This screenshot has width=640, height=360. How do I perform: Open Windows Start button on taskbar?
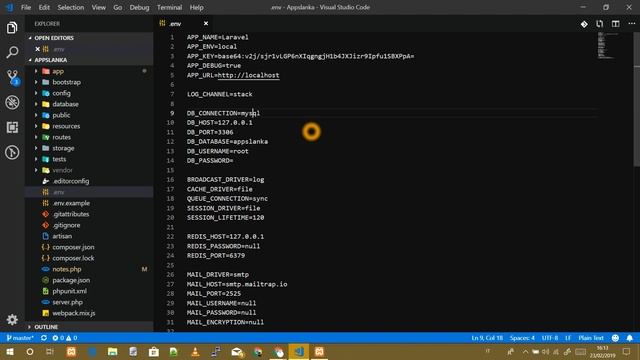(x=10, y=352)
